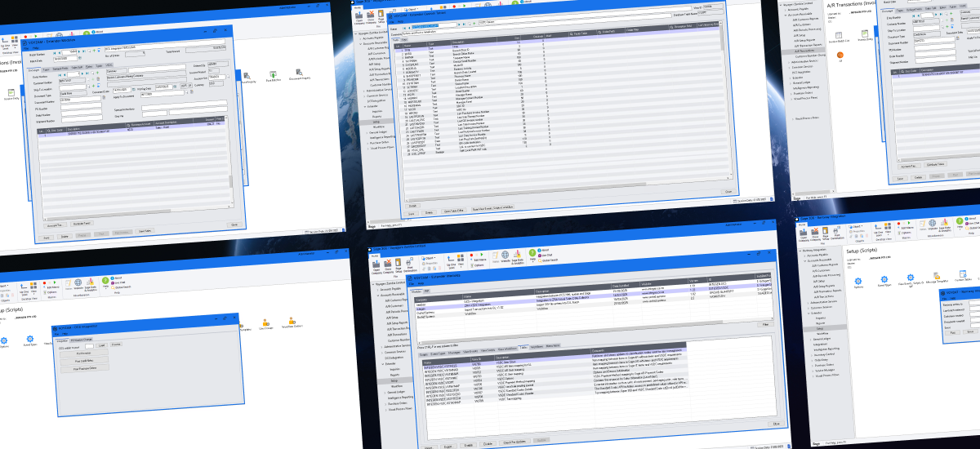Viewport: 980px width, 449px height.
Task: Open Post Batches icon in top-left window
Action: pyautogui.click(x=272, y=73)
